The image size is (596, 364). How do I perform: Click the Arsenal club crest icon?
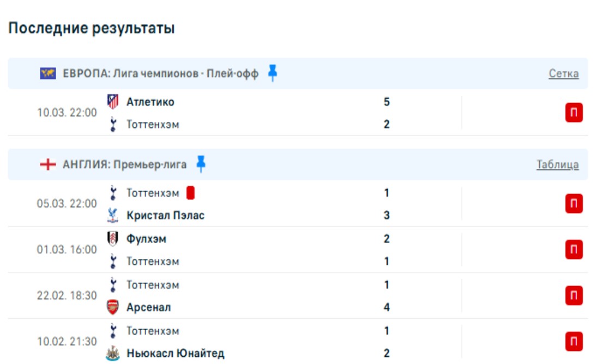113,307
